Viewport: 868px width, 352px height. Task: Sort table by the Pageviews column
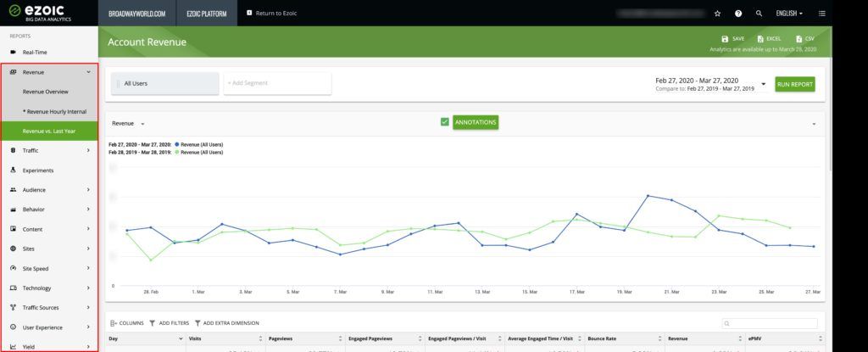(304, 338)
